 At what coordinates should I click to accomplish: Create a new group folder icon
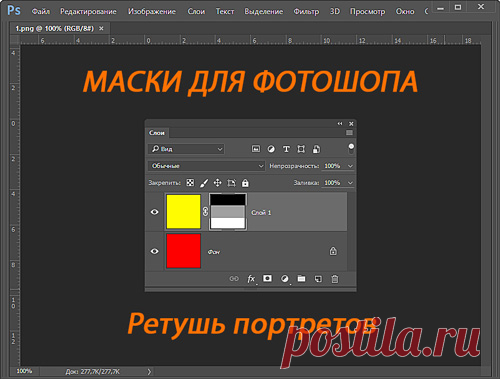pos(301,278)
